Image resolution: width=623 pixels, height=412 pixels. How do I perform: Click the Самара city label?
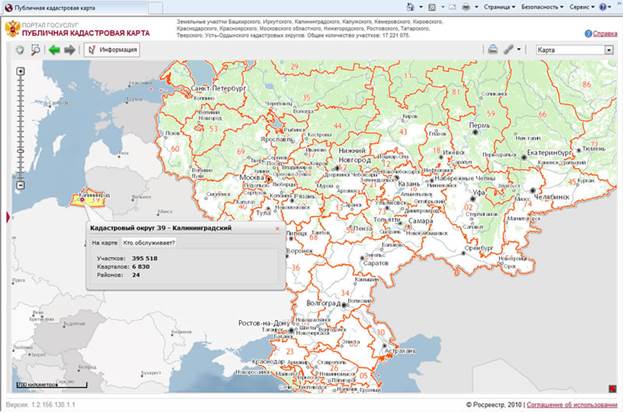pos(420,220)
